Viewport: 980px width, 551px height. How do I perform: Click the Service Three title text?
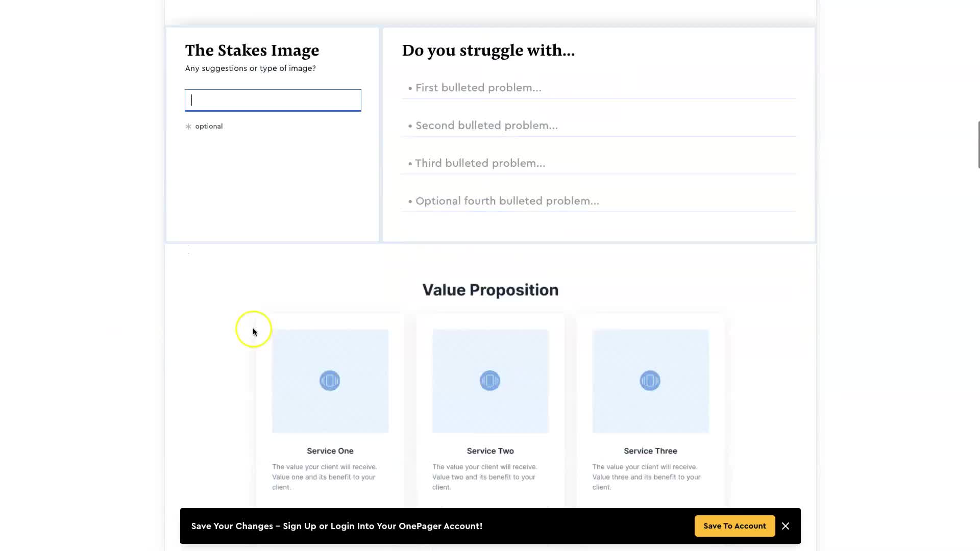point(650,451)
